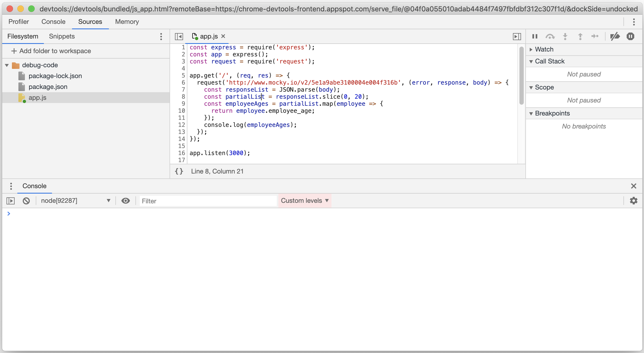644x353 pixels.
Task: Click the pretty print curly braces icon
Action: pos(179,171)
